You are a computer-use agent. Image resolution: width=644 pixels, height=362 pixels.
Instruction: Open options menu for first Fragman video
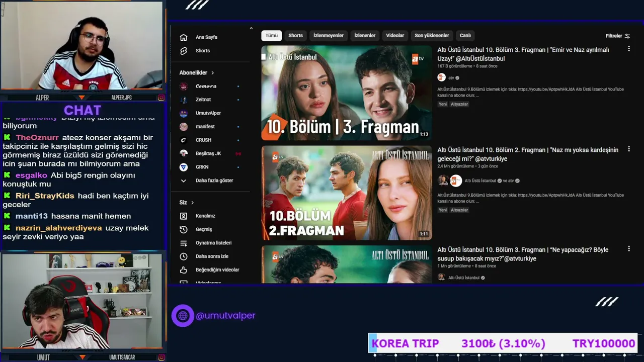point(629,49)
